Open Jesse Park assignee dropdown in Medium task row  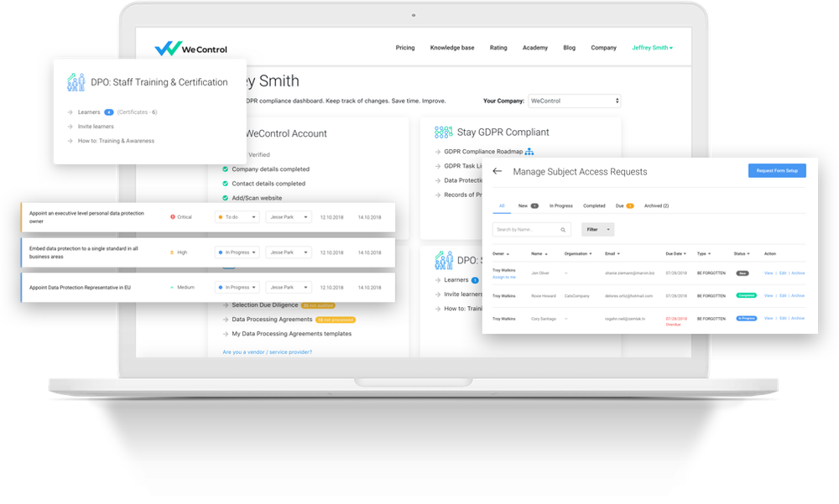pyautogui.click(x=289, y=288)
